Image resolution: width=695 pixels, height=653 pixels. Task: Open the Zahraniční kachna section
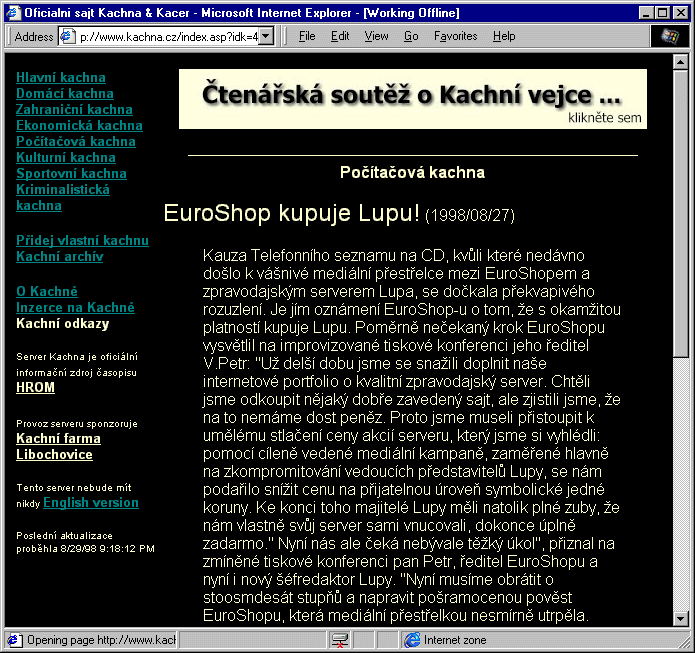click(74, 109)
